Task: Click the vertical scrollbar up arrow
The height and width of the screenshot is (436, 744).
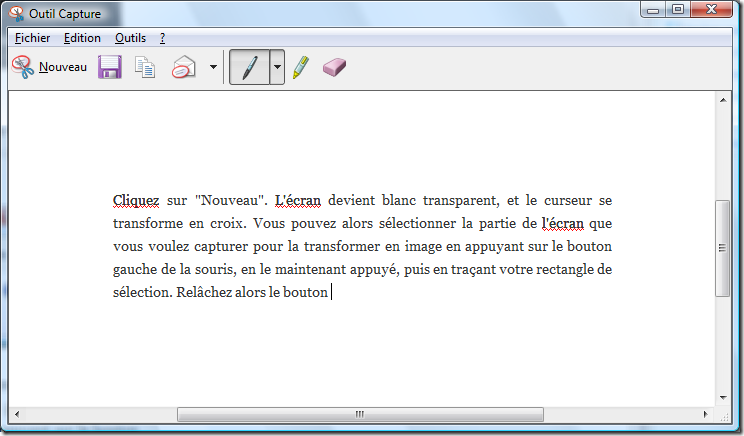Action: tap(723, 100)
